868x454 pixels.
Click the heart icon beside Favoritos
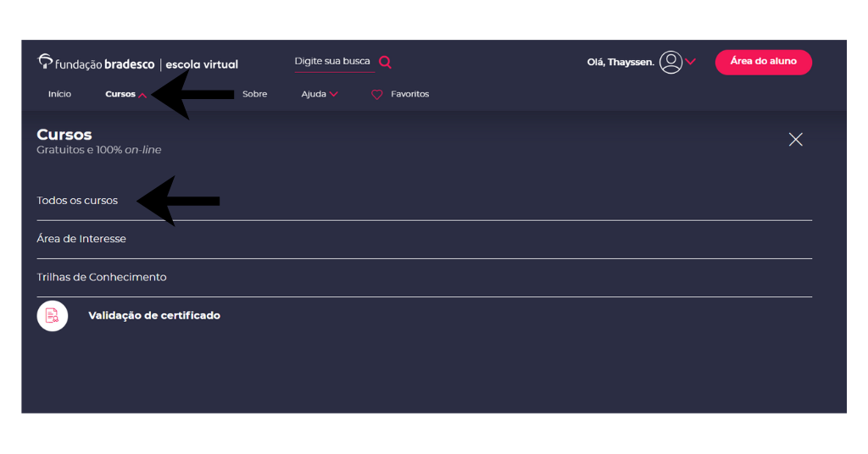click(377, 95)
